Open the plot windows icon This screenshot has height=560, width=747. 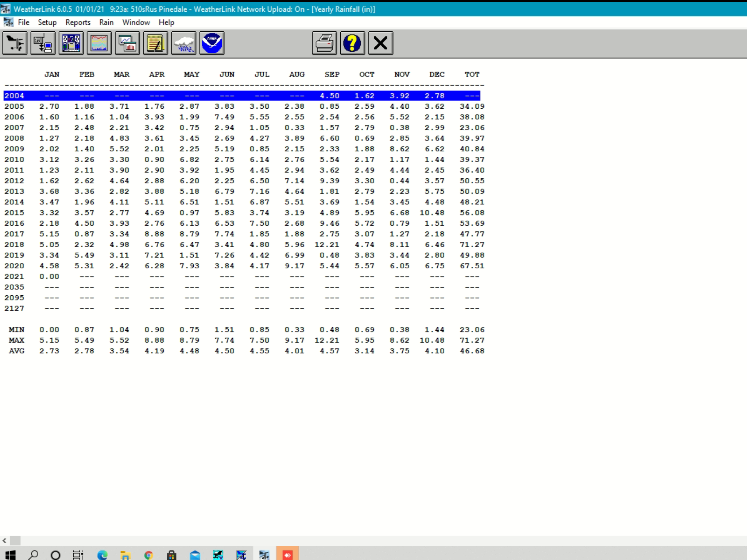coord(127,43)
